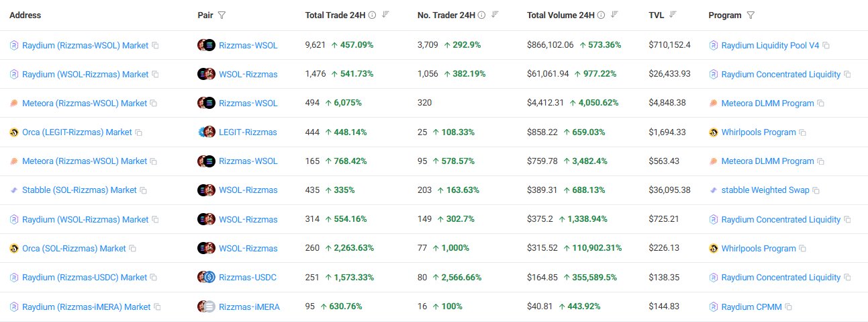Click the info icon beside Total Trade 24H
The height and width of the screenshot is (322, 868).
click(373, 15)
